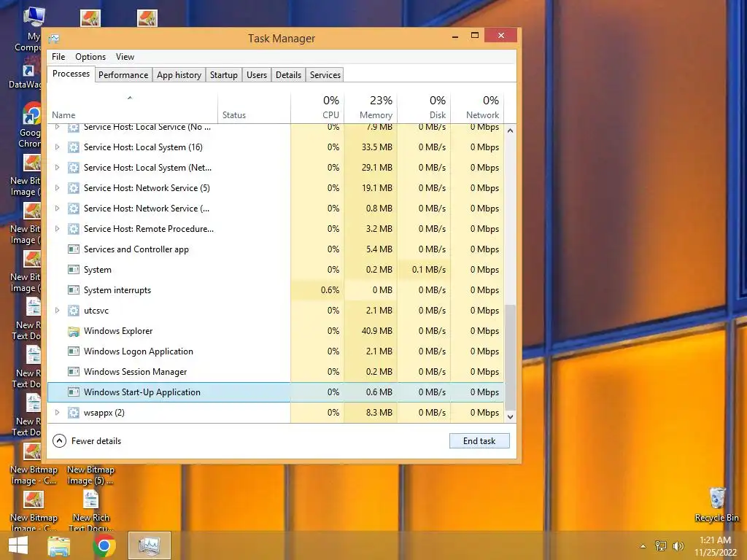Click the Windows Logon Application icon
747x560 pixels.
coord(74,351)
